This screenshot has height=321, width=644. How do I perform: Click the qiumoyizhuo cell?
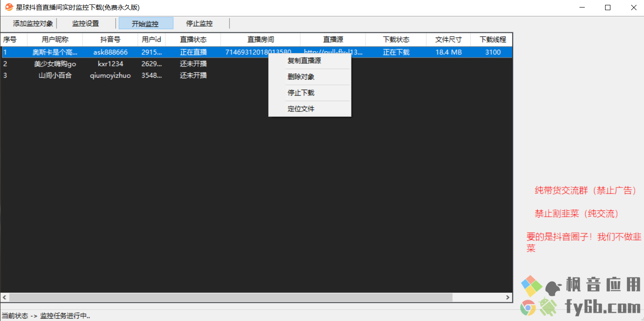point(111,75)
